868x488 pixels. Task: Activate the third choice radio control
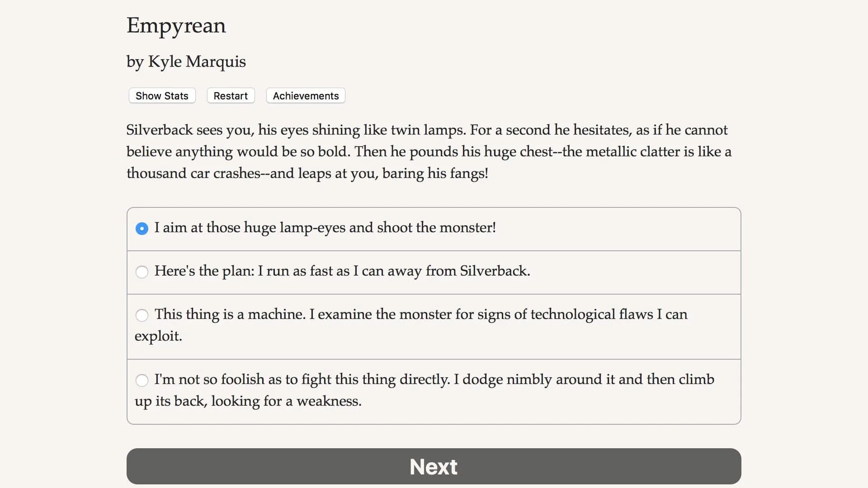pyautogui.click(x=142, y=315)
